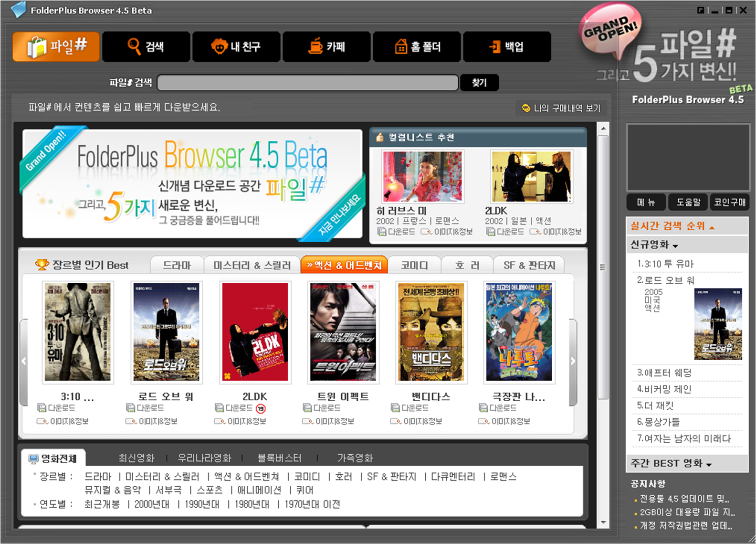Click the 로드 오브 워 poster in carousel
Screen dimensions: 756x544
click(x=167, y=332)
